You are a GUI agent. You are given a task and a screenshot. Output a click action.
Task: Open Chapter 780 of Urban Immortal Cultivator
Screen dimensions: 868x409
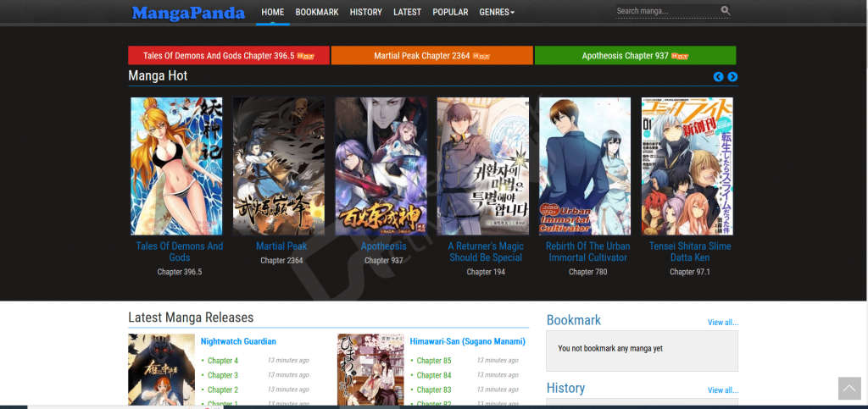pyautogui.click(x=587, y=272)
